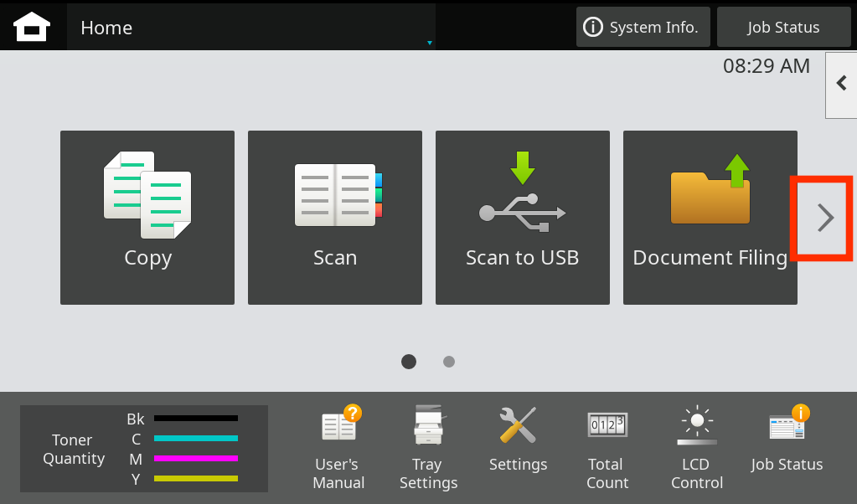The height and width of the screenshot is (504, 857).
Task: Check the Toner Quantity panel
Action: [144, 449]
